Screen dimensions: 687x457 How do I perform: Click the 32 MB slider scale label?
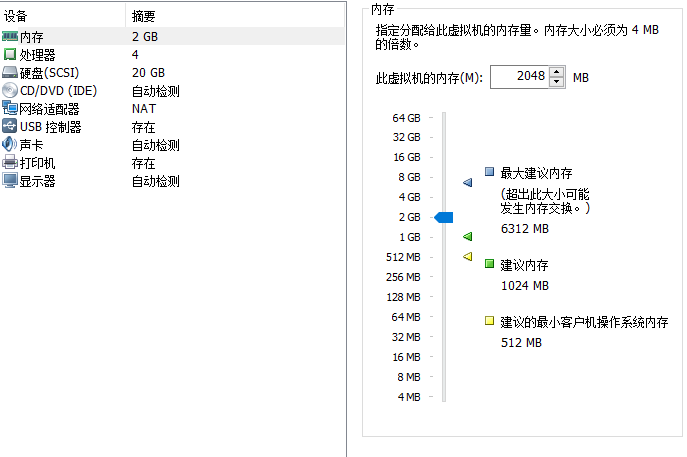coord(406,337)
